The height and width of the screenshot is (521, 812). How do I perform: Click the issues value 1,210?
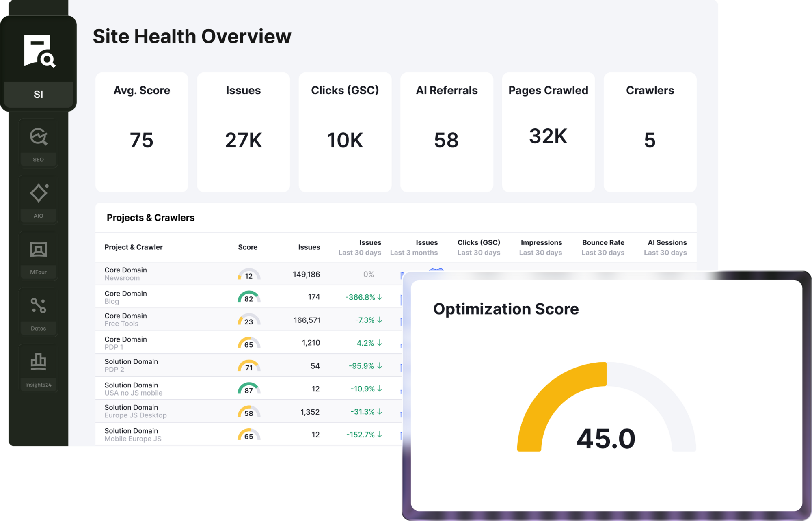(311, 343)
